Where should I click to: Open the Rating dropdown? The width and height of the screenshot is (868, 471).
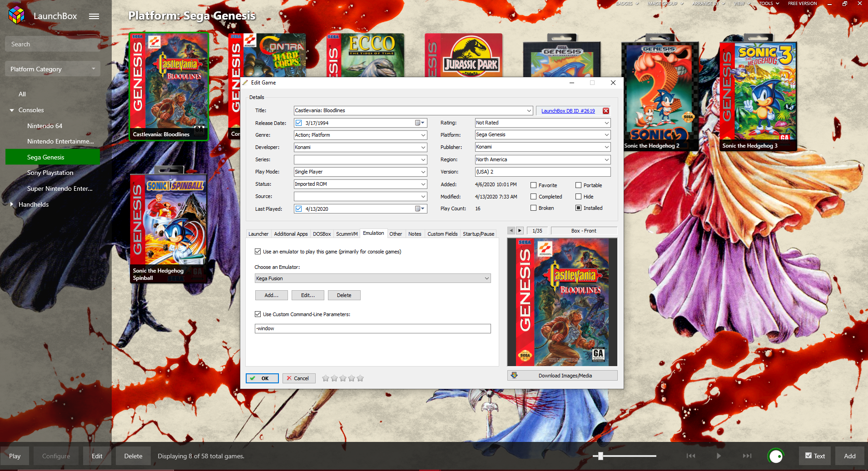coord(607,123)
